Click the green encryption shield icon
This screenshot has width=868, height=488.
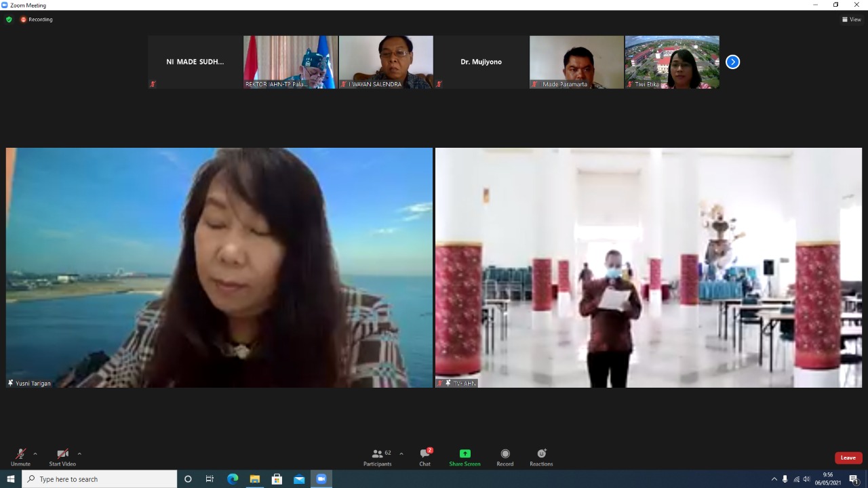coord(9,20)
